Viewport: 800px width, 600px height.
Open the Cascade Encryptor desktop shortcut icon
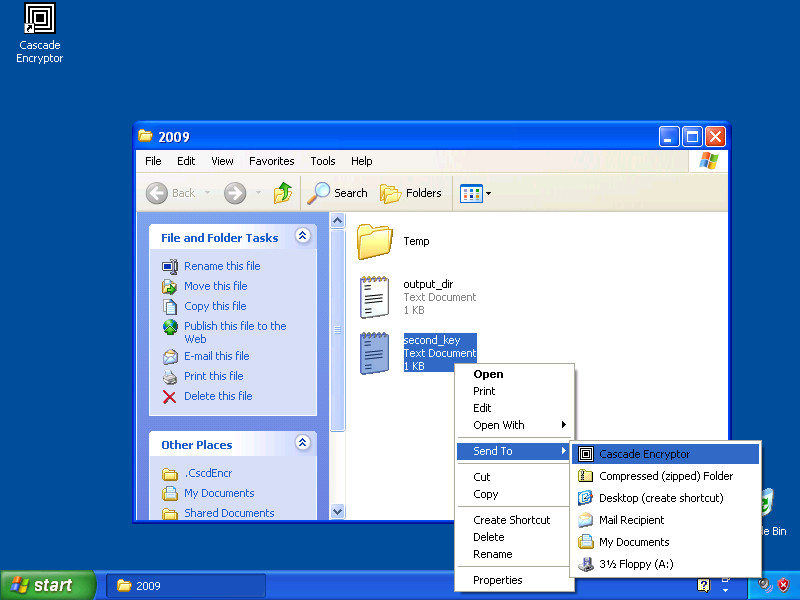tap(40, 18)
